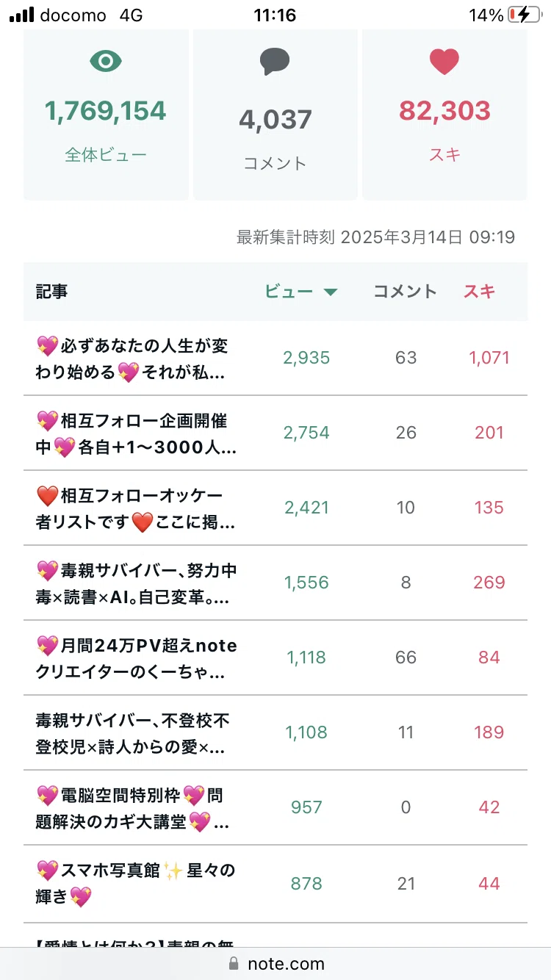Image resolution: width=551 pixels, height=980 pixels.
Task: Open article スマホ写真館 星々の輝き
Action: tap(137, 883)
